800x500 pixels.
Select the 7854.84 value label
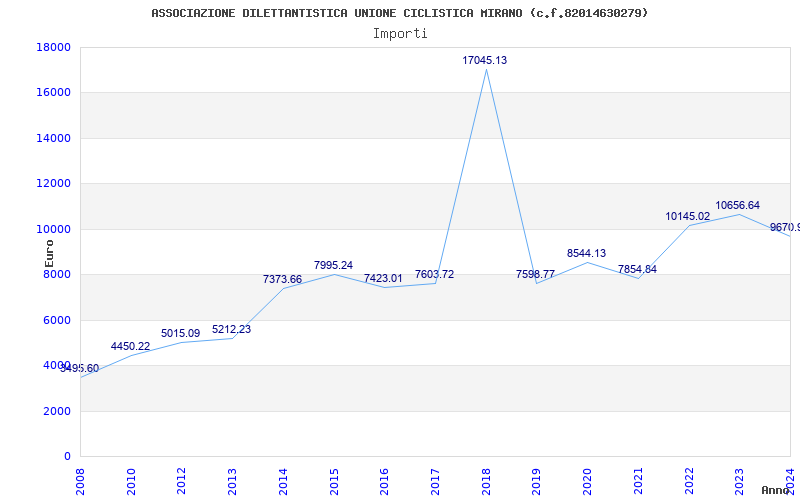point(637,269)
